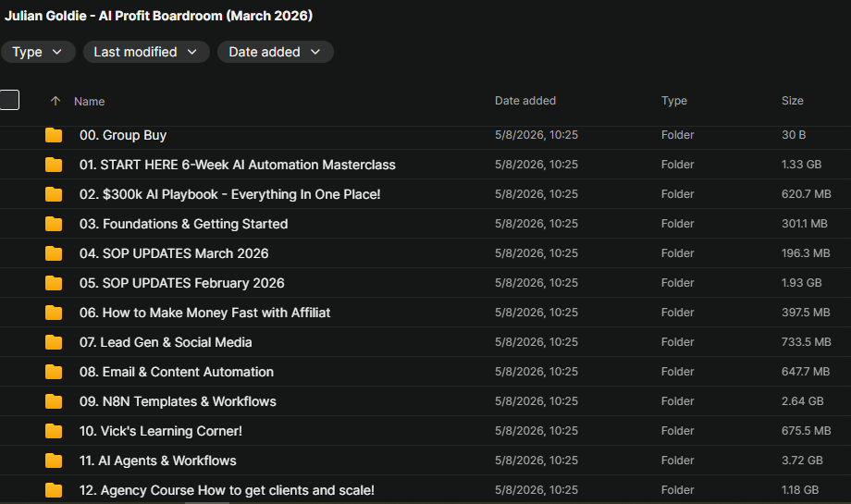Click the 30 B size value
The height and width of the screenshot is (504, 851).
(x=794, y=134)
